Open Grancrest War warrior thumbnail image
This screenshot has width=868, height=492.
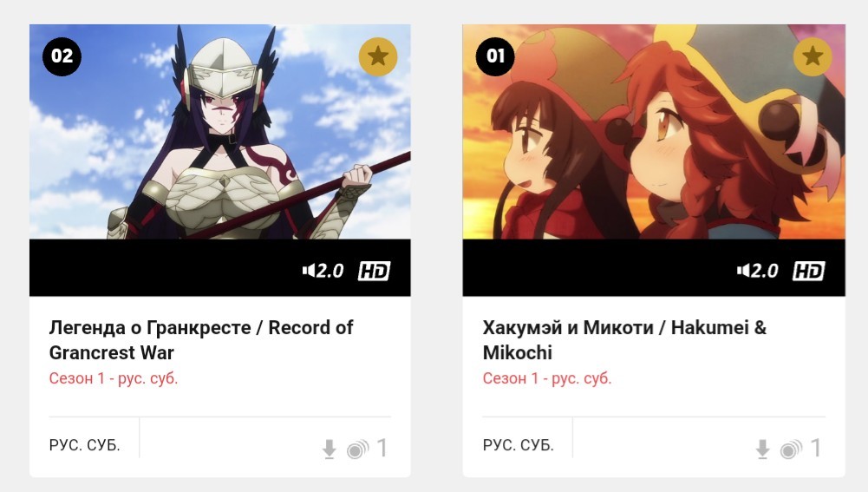tap(219, 132)
